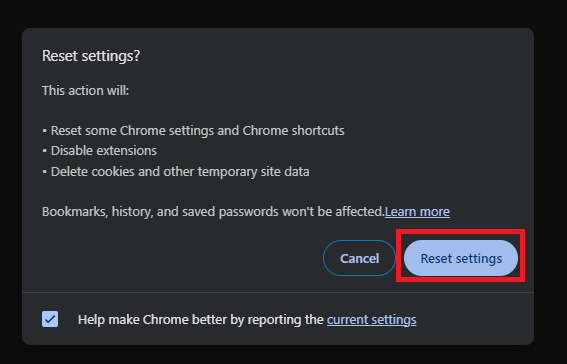Viewport: 567px width, 364px height.
Task: Cancel the reset settings dialog
Action: [x=359, y=258]
